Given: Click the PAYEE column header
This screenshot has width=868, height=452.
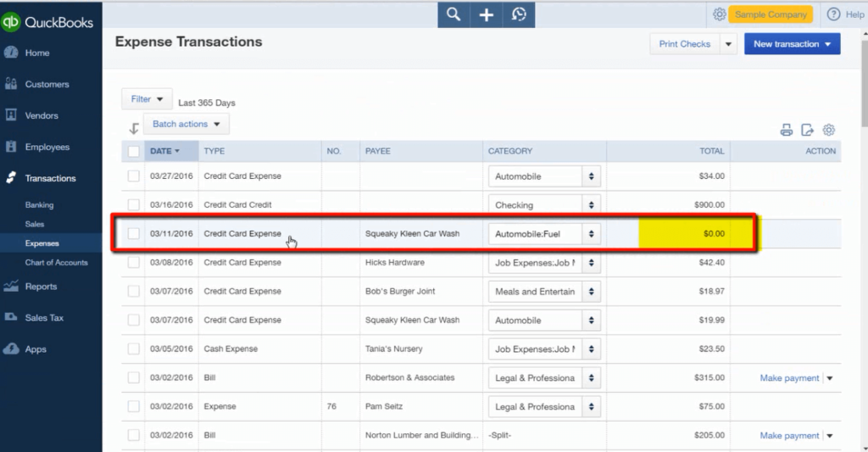Looking at the screenshot, I should tap(377, 151).
